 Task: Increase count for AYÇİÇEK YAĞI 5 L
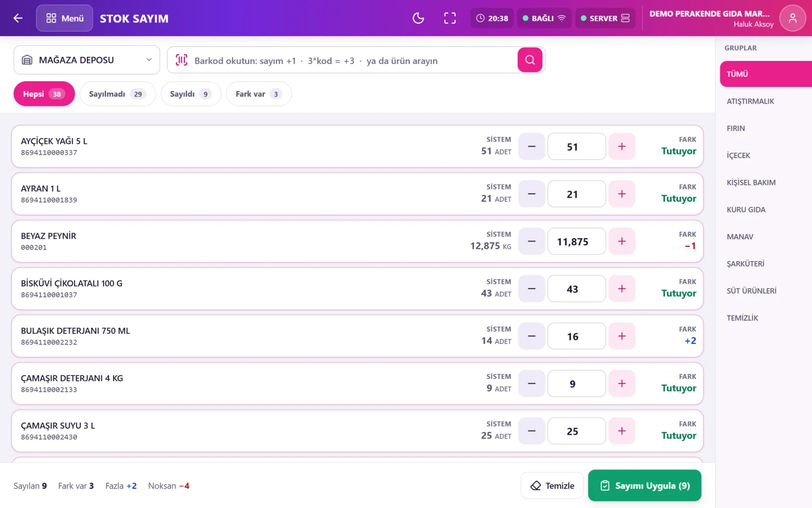click(622, 146)
